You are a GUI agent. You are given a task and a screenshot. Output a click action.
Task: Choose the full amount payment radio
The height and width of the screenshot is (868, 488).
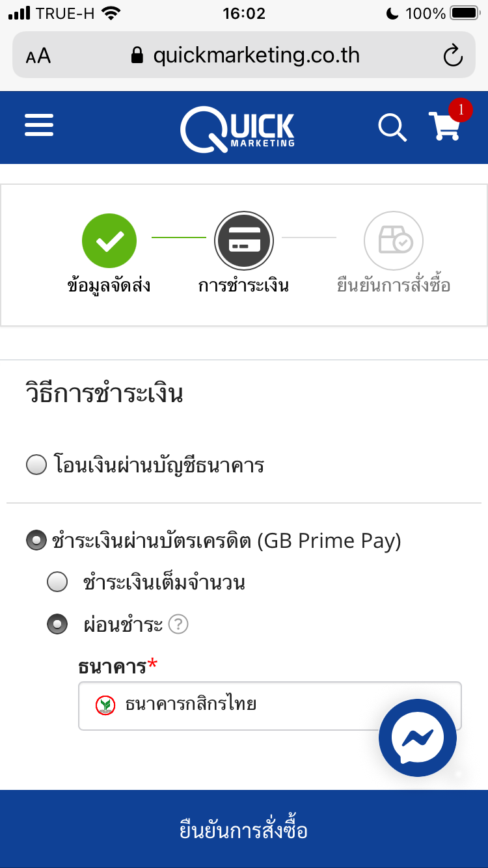(57, 582)
